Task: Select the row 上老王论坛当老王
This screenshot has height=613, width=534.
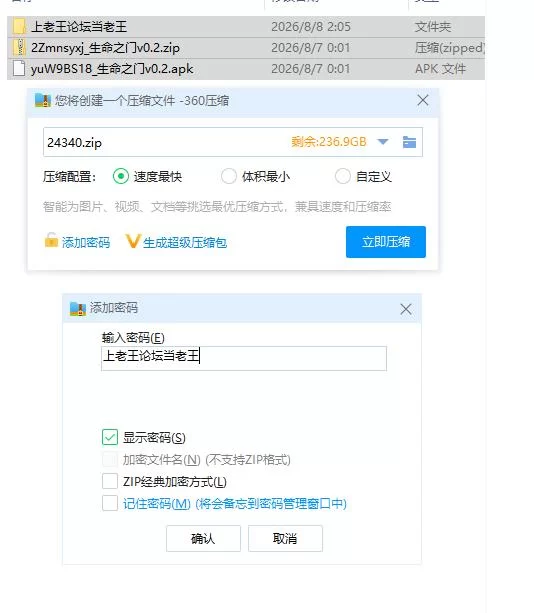Action: (246, 27)
